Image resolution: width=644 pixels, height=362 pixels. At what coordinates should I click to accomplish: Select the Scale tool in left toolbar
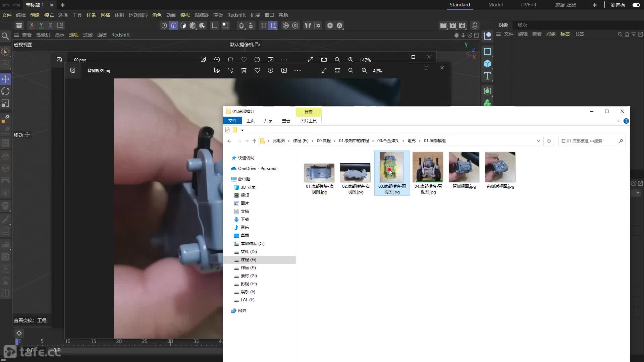click(5, 104)
